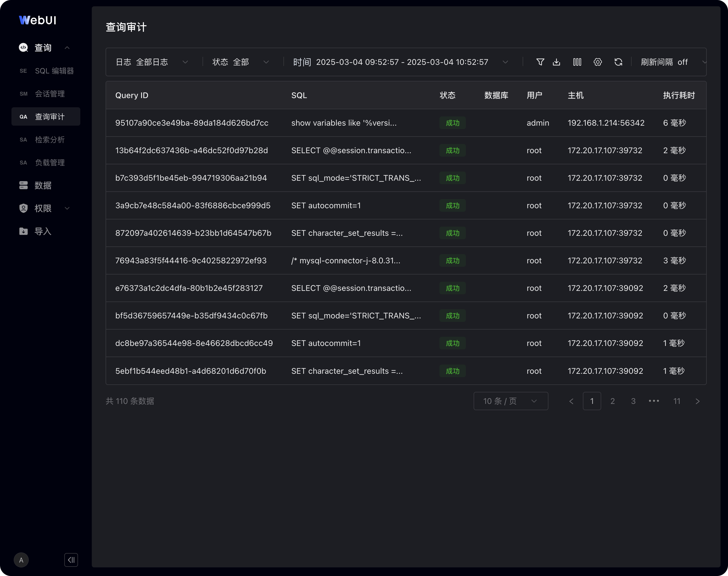Image resolution: width=728 pixels, height=576 pixels.
Task: Click the gear settings icon in toolbar
Action: (x=597, y=62)
